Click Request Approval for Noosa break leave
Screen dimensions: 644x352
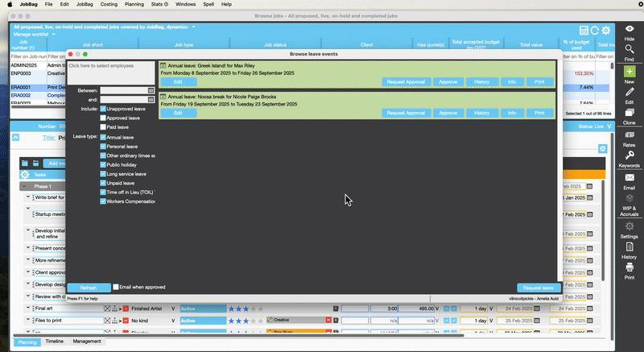(x=406, y=113)
